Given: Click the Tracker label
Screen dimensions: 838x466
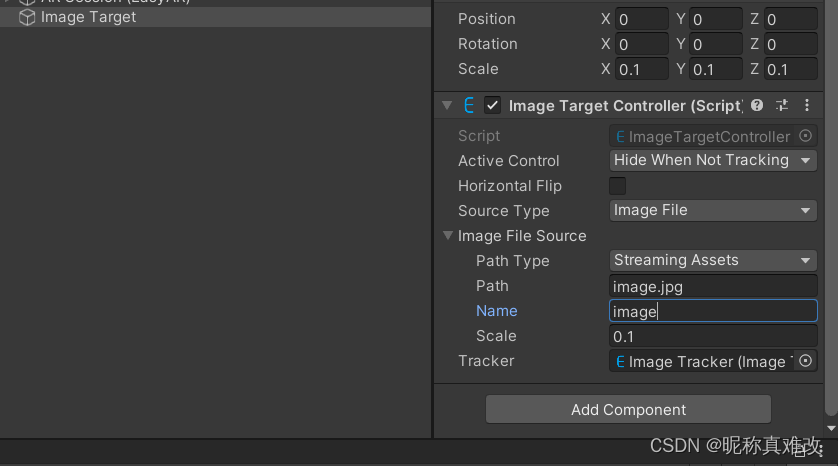Looking at the screenshot, I should pyautogui.click(x=486, y=361).
